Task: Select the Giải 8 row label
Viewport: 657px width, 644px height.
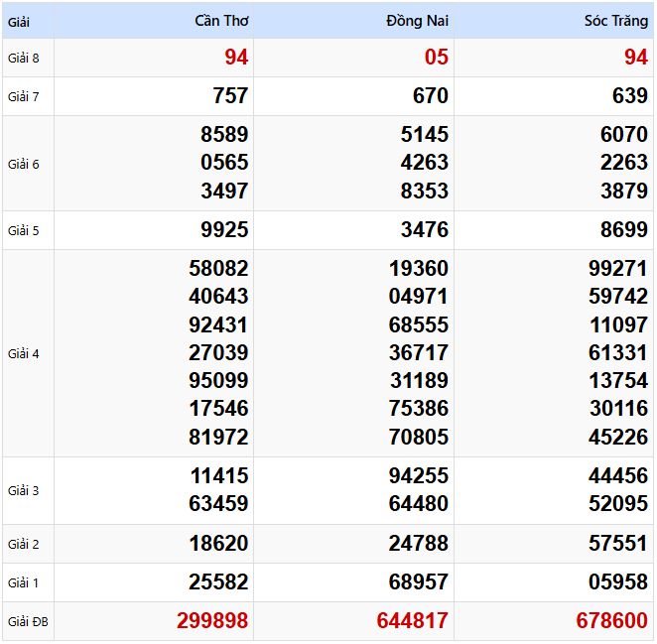Action: tap(24, 58)
